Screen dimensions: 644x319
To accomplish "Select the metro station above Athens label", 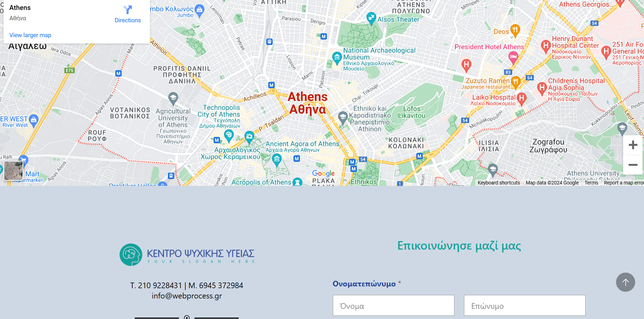I will pyautogui.click(x=271, y=85).
